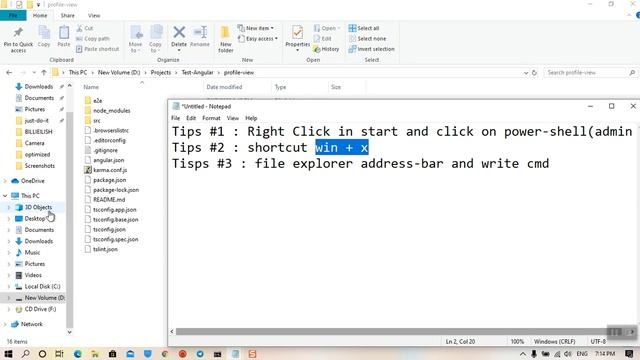The width and height of the screenshot is (640, 360).
Task: Open Notepad View menu
Action: pyautogui.click(x=233, y=118)
